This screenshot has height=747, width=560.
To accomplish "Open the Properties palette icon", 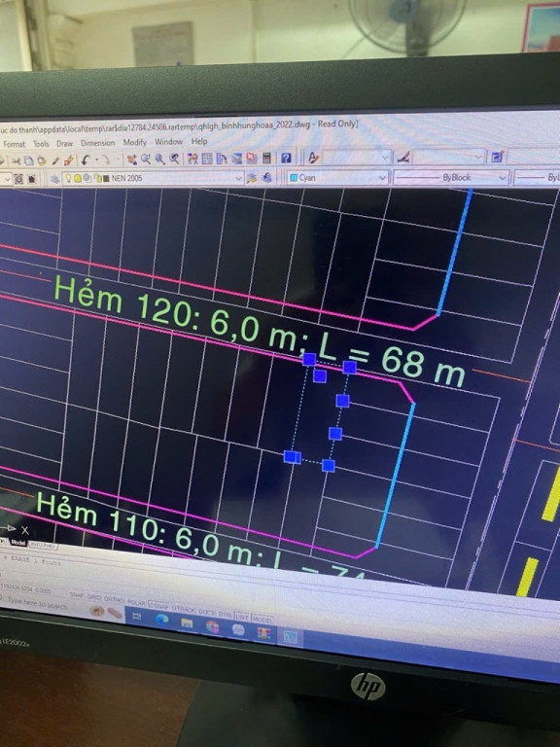I will click(x=192, y=159).
